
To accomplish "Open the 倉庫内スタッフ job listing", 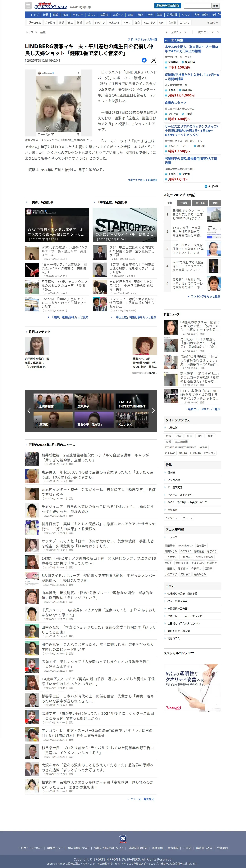I will [x=175, y=103].
